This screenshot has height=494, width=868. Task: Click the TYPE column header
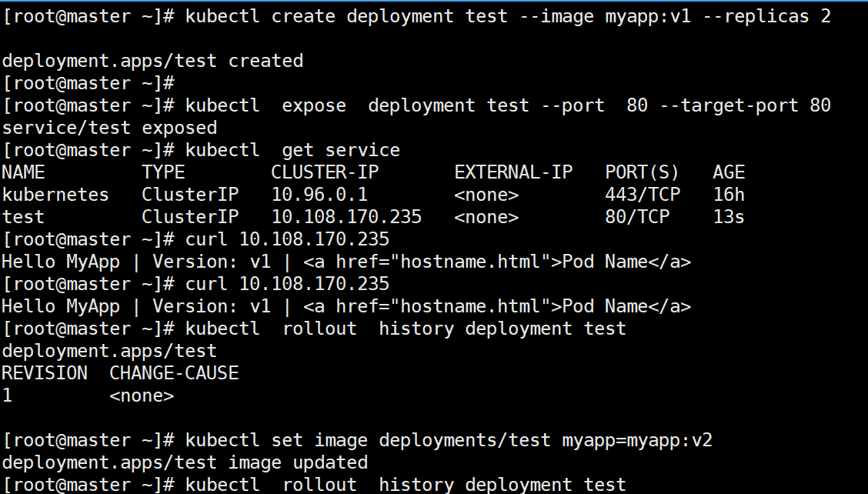[163, 172]
